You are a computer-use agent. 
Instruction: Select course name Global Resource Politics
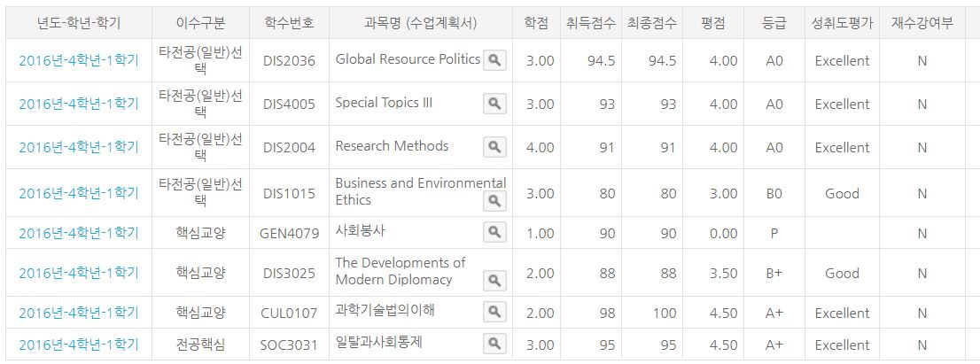pos(408,59)
